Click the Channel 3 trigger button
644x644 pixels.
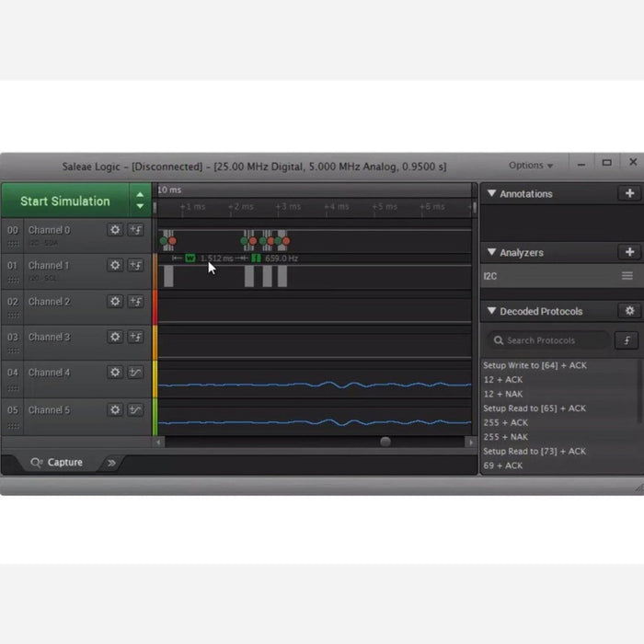(x=135, y=338)
